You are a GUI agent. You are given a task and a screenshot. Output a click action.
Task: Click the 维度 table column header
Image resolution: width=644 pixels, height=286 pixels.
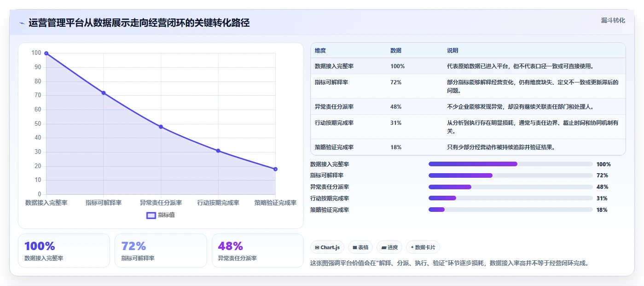[x=320, y=51]
